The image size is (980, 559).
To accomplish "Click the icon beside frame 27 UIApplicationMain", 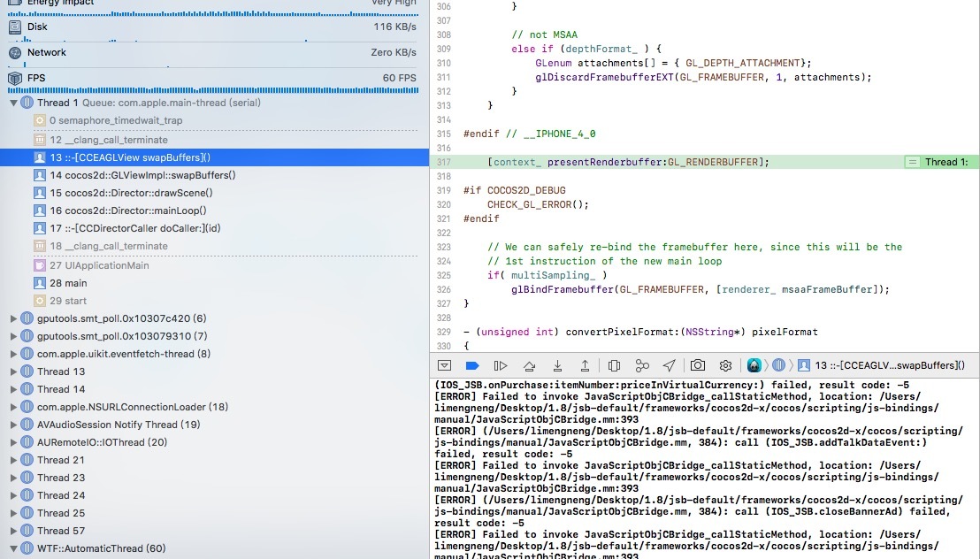I will [x=40, y=265].
